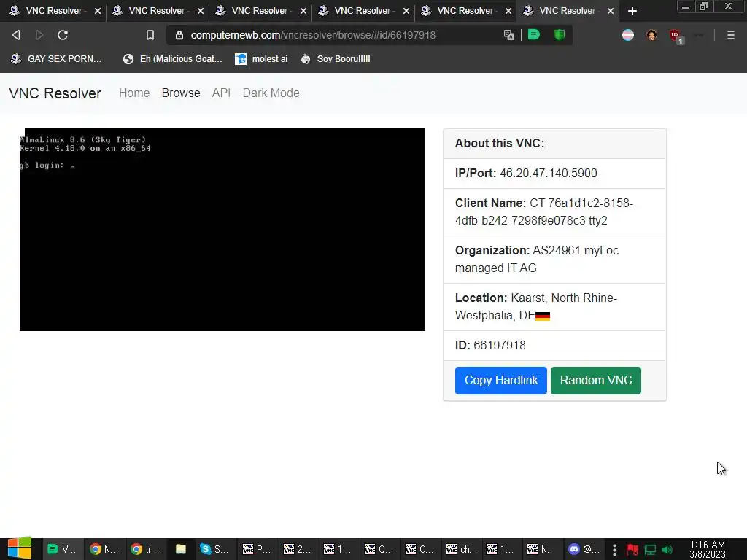The width and height of the screenshot is (747, 560).
Task: Click the German flag icon next to DE
Action: click(543, 316)
